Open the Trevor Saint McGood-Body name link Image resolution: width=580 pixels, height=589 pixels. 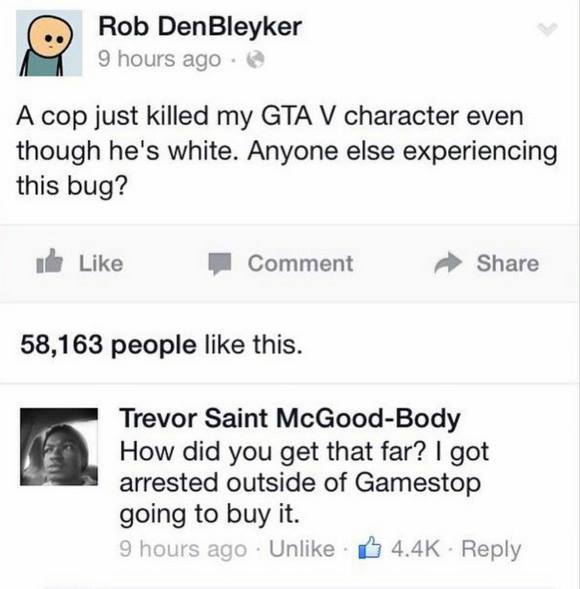(290, 418)
